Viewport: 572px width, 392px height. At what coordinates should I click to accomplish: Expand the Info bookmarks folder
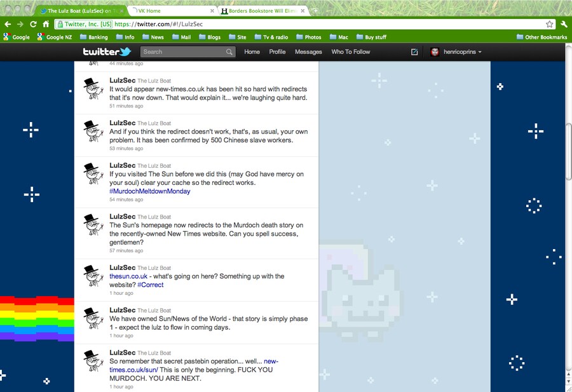click(x=125, y=37)
